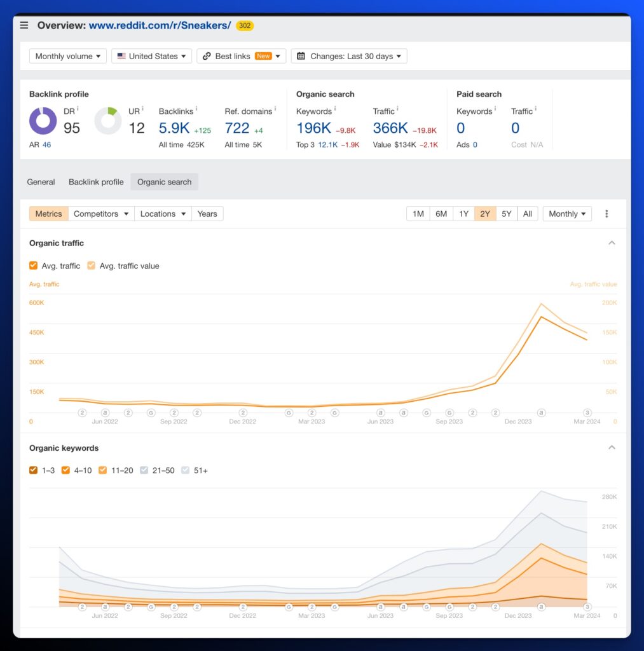Screen dimensions: 644x651
Task: Switch to the Backlink profile tab
Action: tap(96, 182)
